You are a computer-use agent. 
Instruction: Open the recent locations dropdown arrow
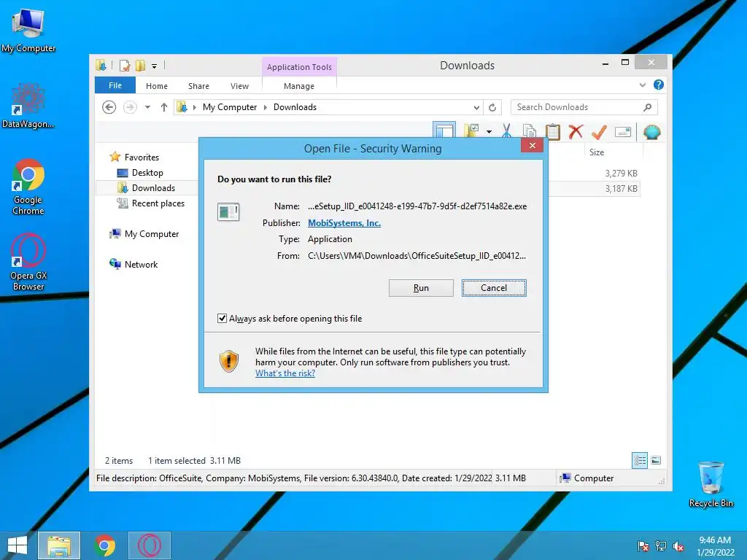pos(147,107)
